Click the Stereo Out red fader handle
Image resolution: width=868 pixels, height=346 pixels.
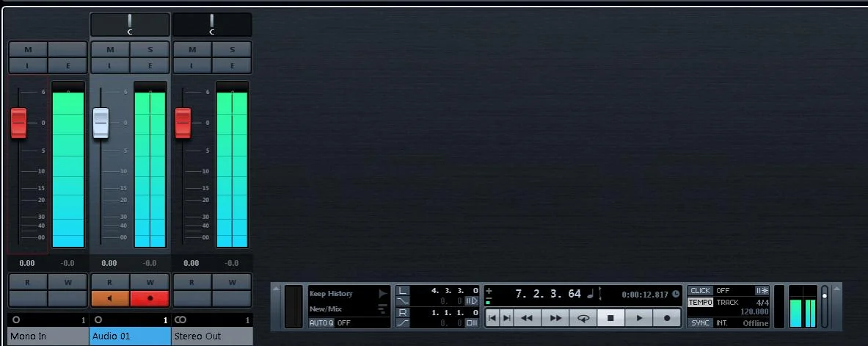pos(183,123)
